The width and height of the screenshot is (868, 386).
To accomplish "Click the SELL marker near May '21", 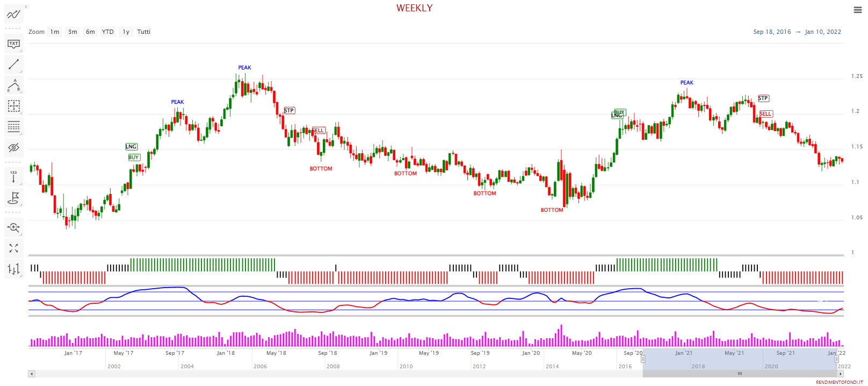I will pos(766,114).
